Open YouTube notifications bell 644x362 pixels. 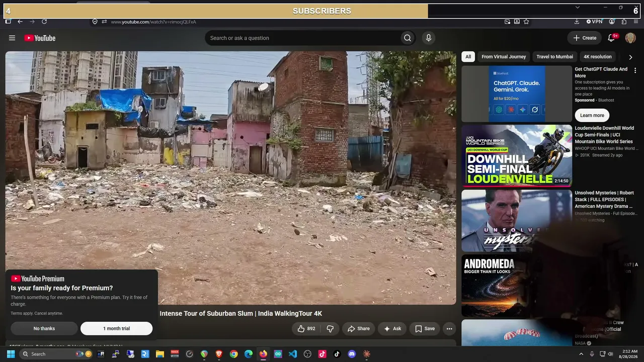tap(612, 38)
